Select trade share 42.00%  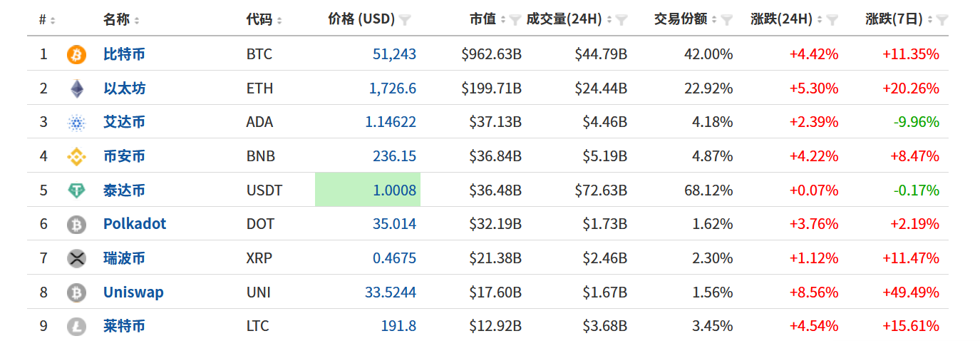[x=708, y=54]
